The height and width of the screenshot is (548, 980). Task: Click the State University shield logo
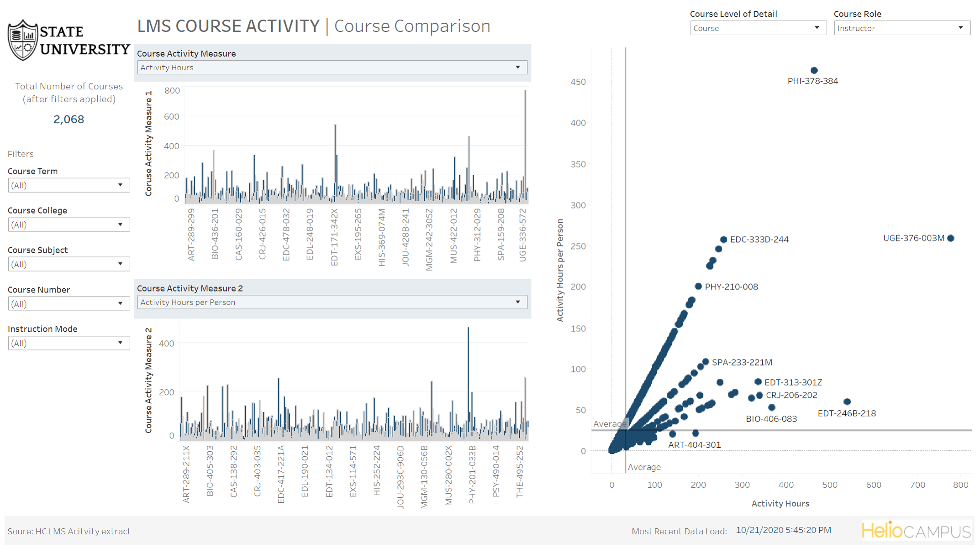pyautogui.click(x=22, y=40)
